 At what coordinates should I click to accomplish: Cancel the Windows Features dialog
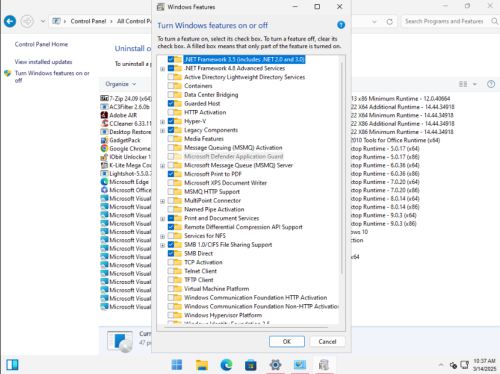[327, 342]
